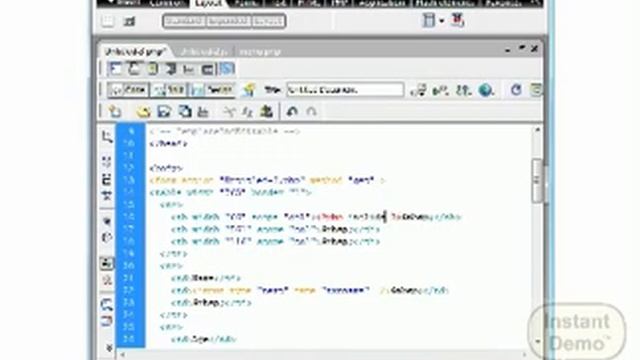Remove comment in coding toolbar
The image size is (640, 360).
tap(107, 321)
